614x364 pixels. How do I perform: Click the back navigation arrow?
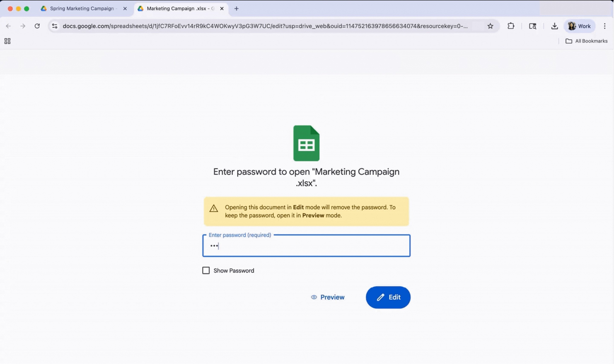(x=9, y=26)
